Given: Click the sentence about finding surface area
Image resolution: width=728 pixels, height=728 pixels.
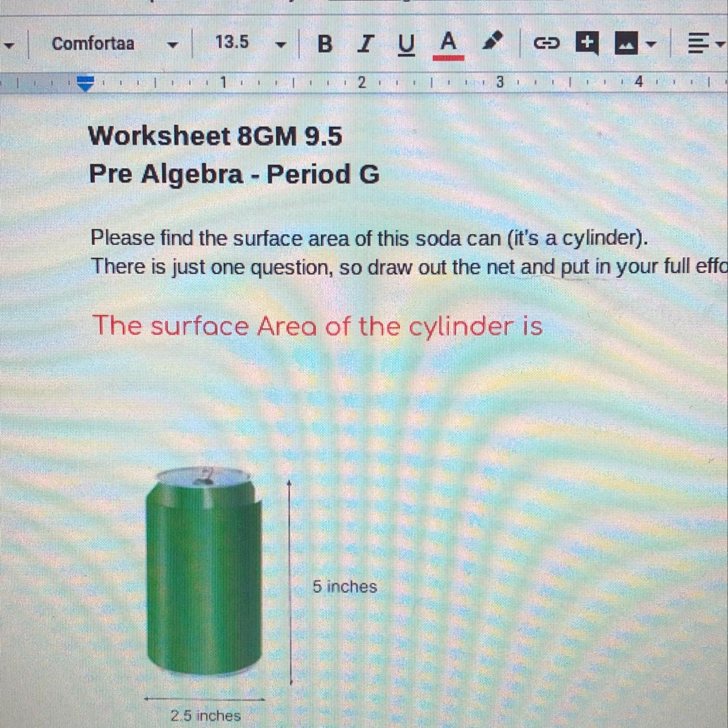Looking at the screenshot, I should tap(369, 238).
